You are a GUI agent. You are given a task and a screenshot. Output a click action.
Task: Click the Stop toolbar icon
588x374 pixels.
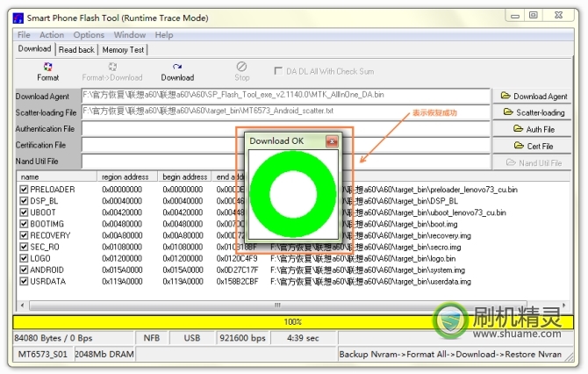(241, 71)
